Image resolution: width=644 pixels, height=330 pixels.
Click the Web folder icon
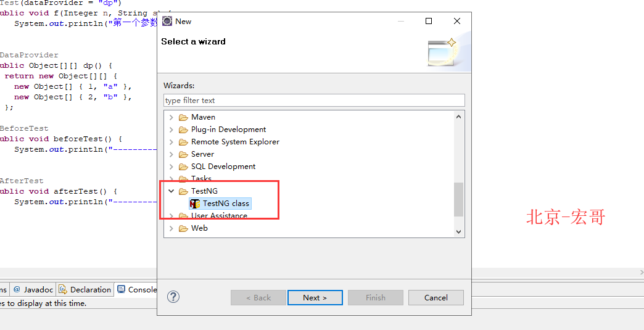183,228
